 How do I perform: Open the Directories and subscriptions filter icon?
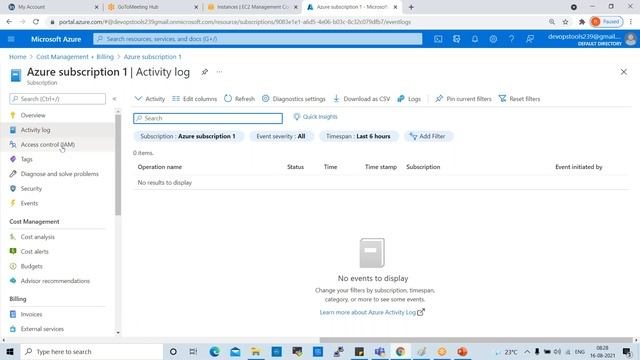[456, 39]
